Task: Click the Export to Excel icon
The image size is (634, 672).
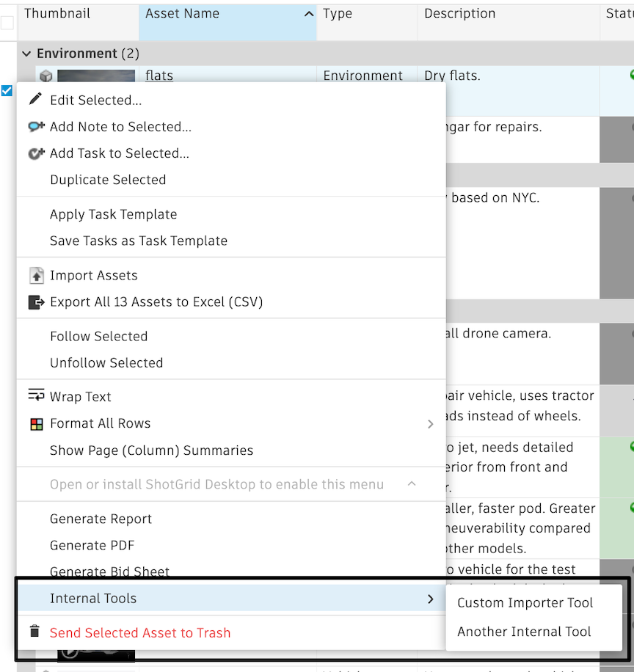Action: coord(37,302)
